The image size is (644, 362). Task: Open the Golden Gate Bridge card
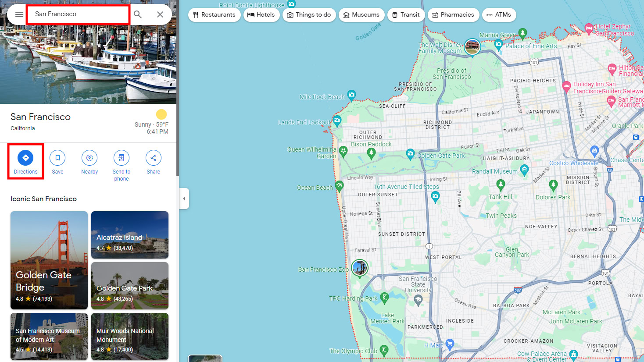49,260
